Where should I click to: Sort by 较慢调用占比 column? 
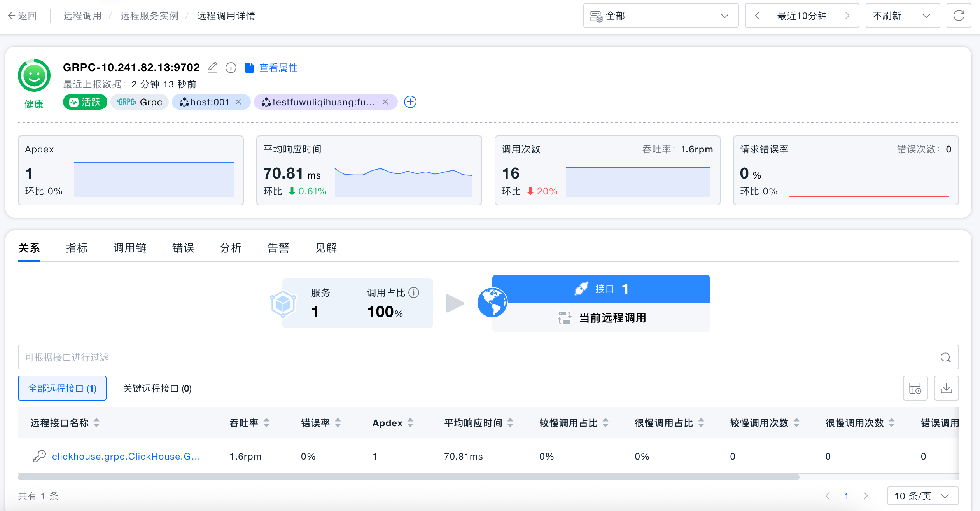605,423
